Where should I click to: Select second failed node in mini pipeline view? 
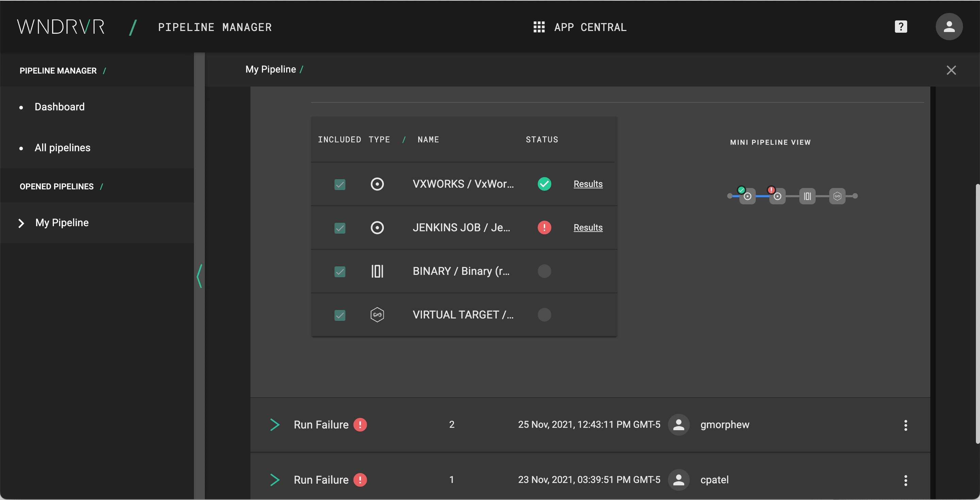[777, 197]
